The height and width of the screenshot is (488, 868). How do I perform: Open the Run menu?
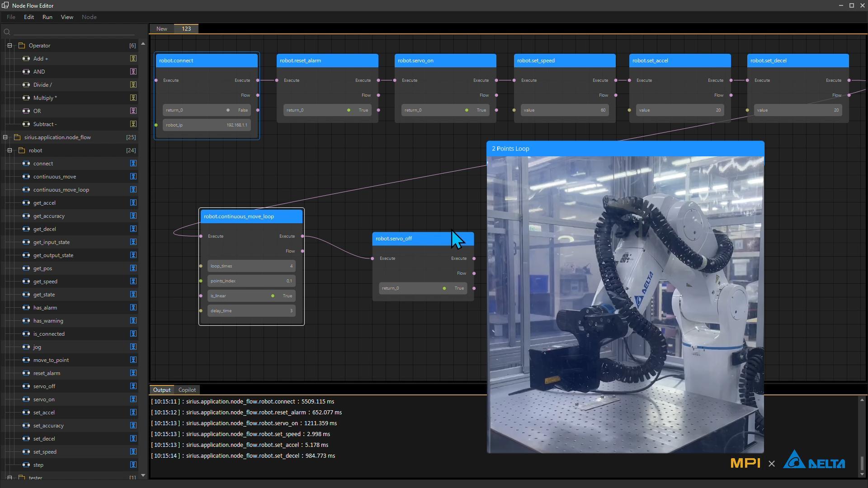coord(47,17)
